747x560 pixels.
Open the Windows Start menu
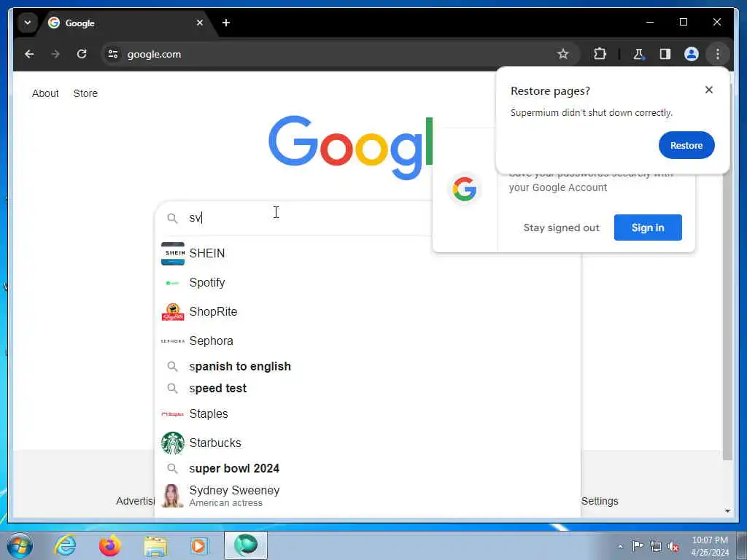[x=20, y=545]
